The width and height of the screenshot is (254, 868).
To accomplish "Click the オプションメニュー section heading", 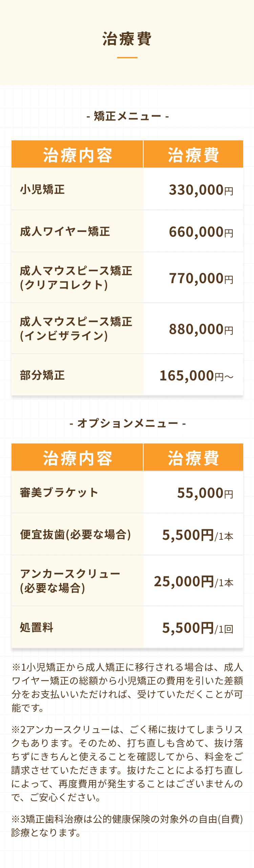I will point(127,423).
